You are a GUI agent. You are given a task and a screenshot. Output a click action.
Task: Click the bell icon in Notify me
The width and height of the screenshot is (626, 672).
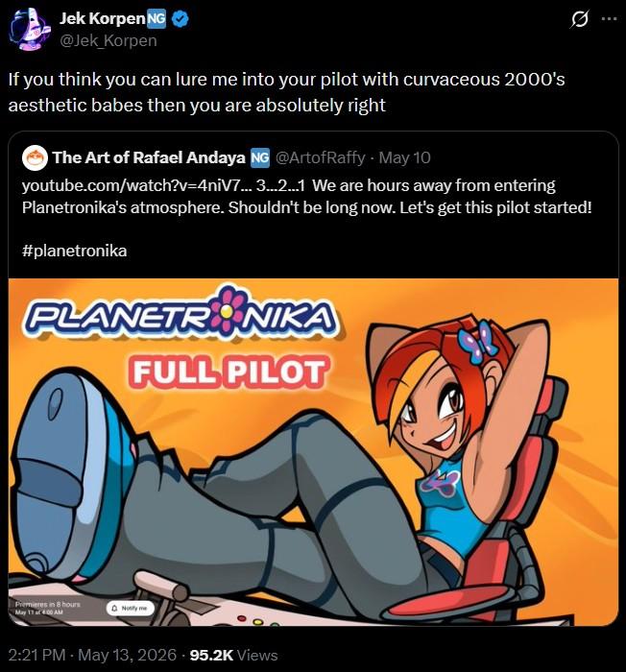pyautogui.click(x=115, y=608)
